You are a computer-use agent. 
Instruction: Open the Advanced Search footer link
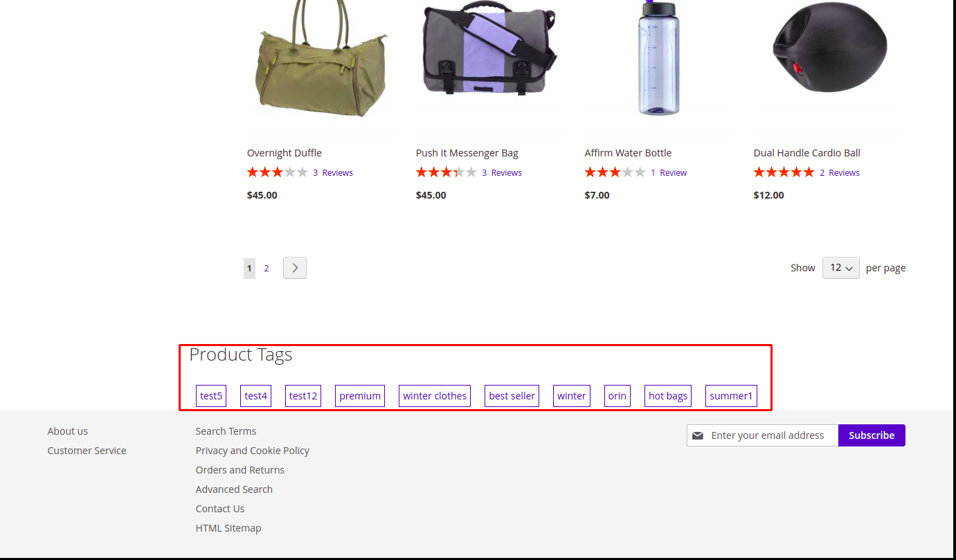pyautogui.click(x=234, y=489)
